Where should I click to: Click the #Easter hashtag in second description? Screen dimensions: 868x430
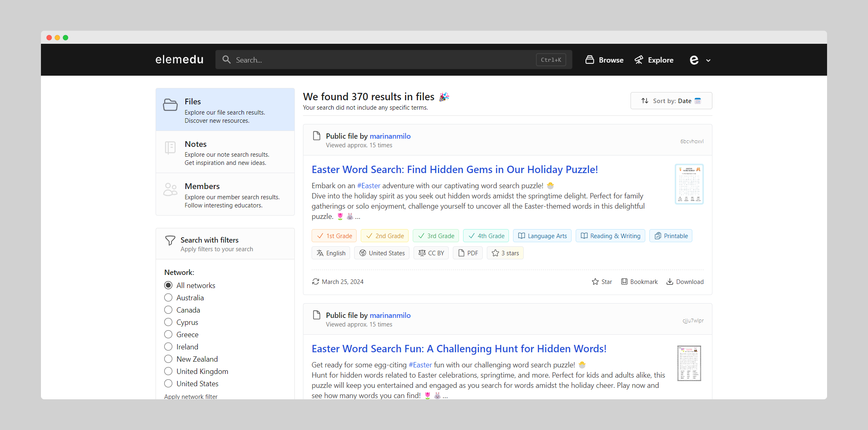click(420, 365)
